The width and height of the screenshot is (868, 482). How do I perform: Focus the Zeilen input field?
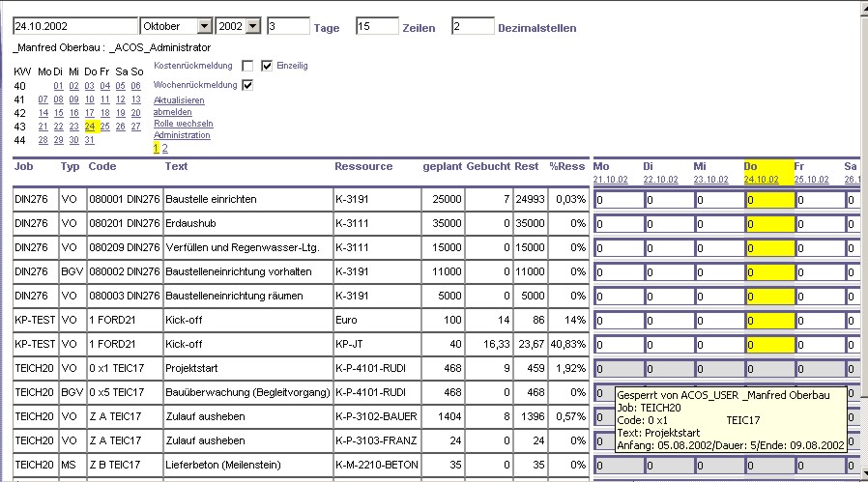pyautogui.click(x=377, y=26)
